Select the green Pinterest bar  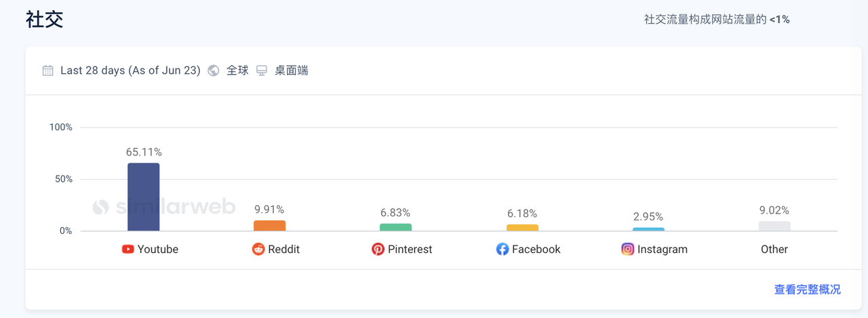(x=395, y=227)
